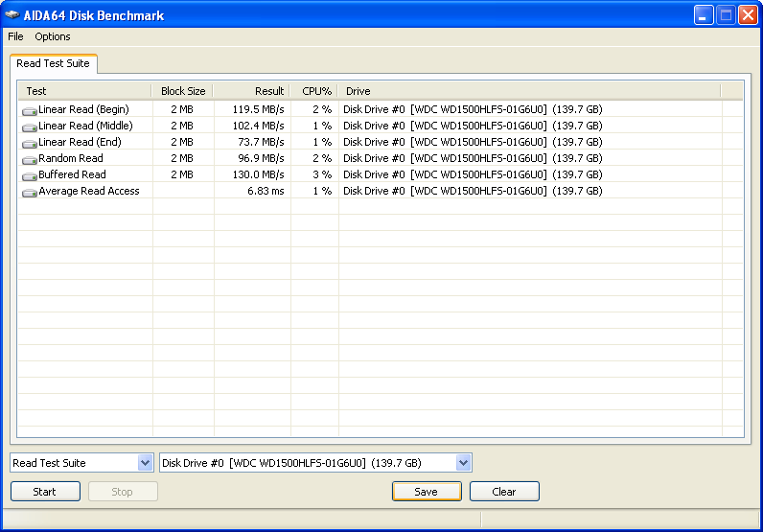Screen dimensions: 763x532
Task: Select the Buffered Read row label
Action: tap(72, 174)
